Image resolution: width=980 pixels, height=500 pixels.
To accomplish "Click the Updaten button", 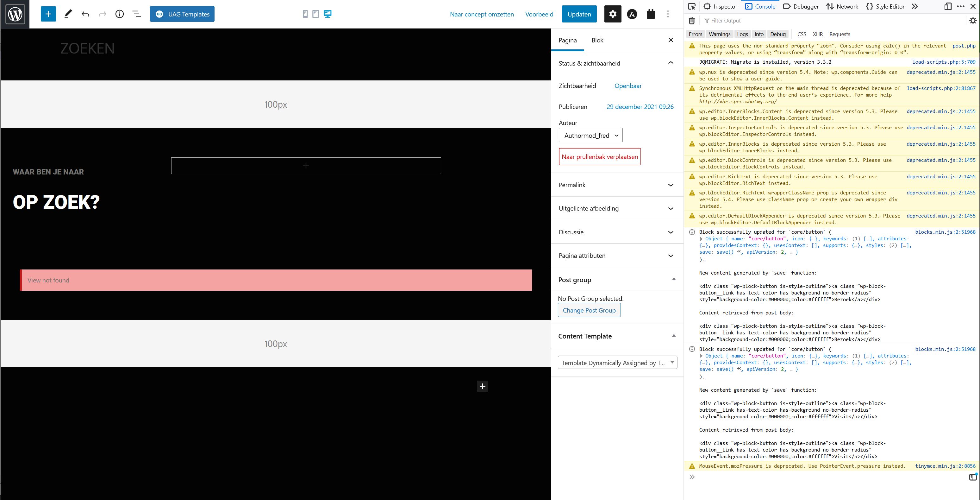I will (x=579, y=14).
